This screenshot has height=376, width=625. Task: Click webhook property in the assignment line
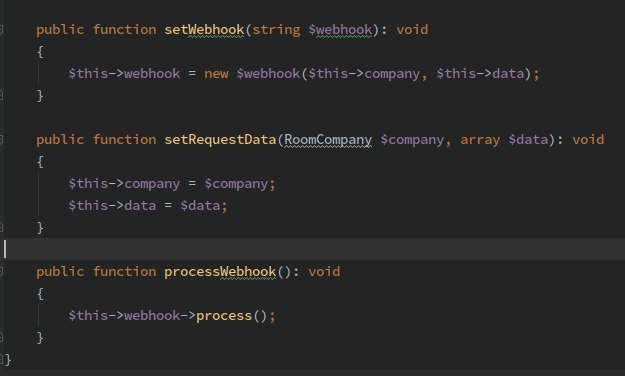152,73
